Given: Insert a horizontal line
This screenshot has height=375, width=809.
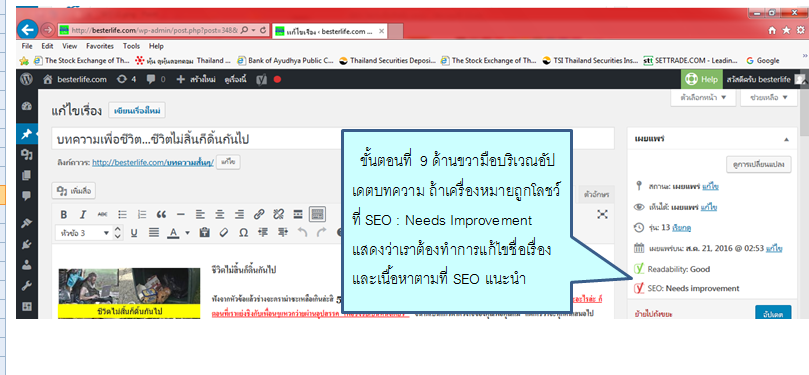Looking at the screenshot, I should point(181,215).
